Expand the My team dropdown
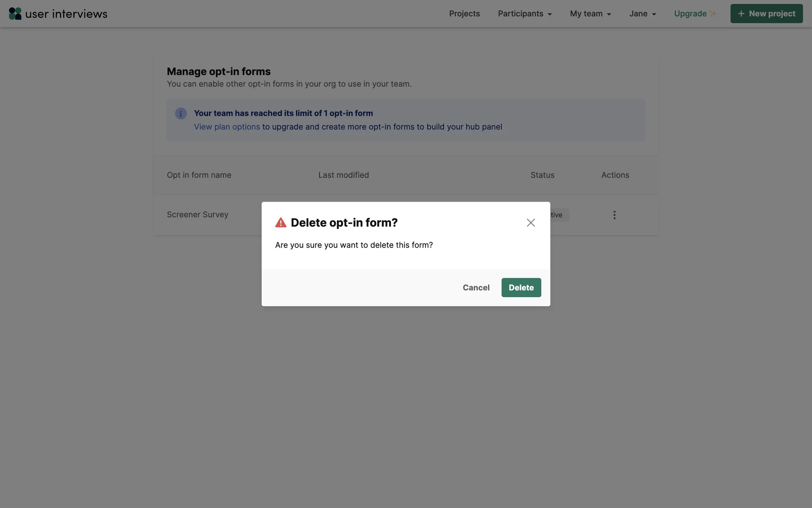This screenshot has width=812, height=508. pos(590,14)
